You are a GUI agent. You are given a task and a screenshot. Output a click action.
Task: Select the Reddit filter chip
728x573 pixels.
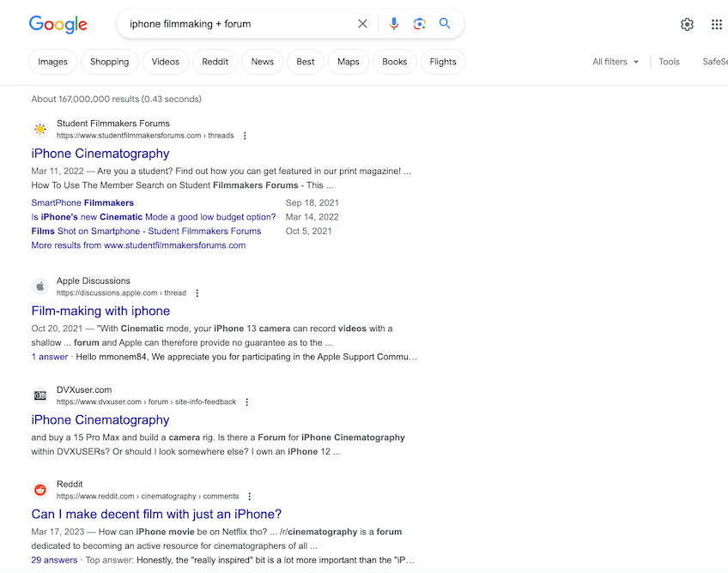point(215,62)
